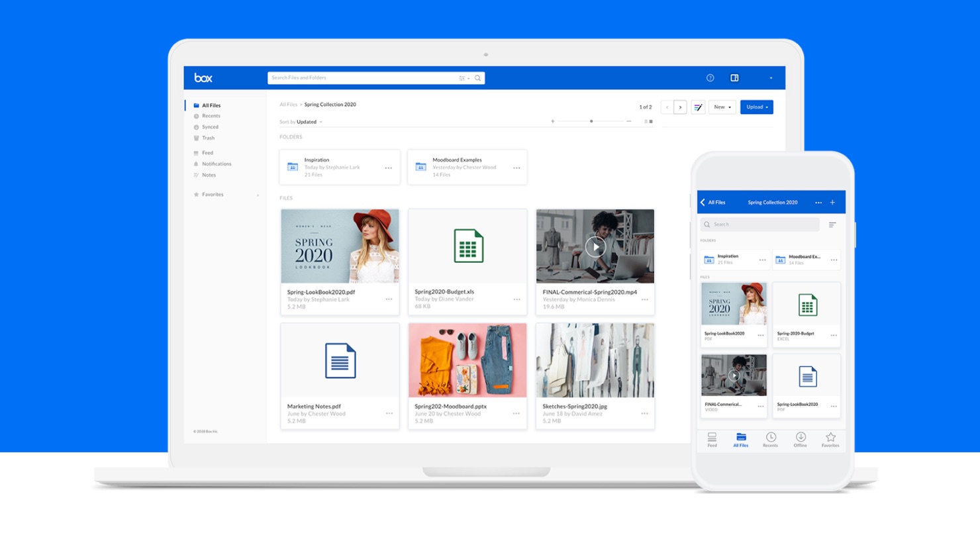The width and height of the screenshot is (980, 551).
Task: Click the search magnifier icon in the desktop search bar
Action: click(x=477, y=78)
